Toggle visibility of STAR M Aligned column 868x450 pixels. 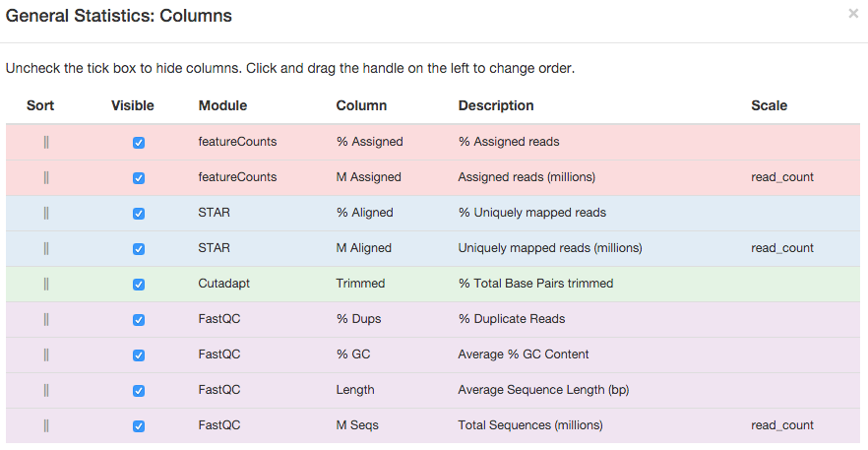[x=139, y=249]
